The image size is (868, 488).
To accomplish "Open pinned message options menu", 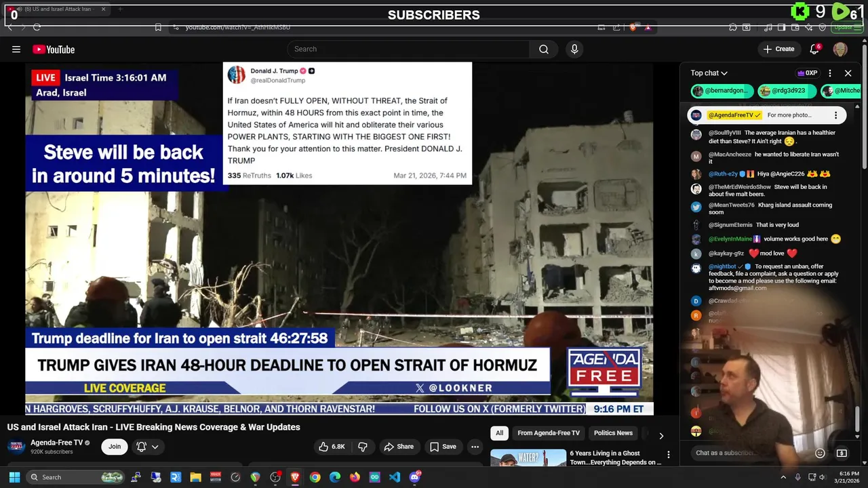I will point(836,115).
